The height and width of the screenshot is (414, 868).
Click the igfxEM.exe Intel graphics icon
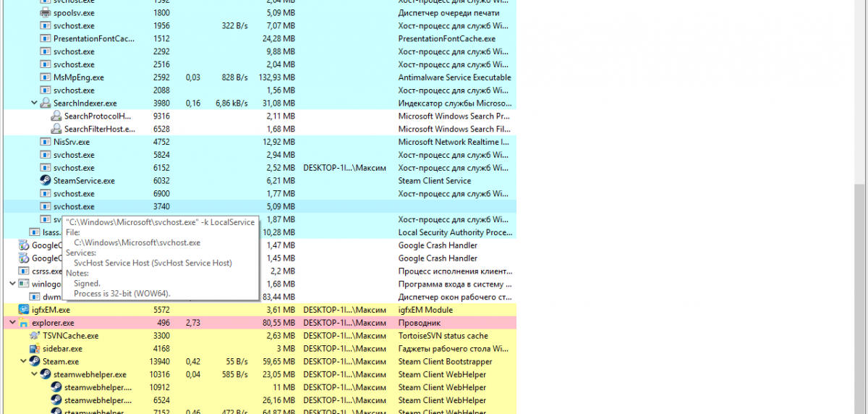click(x=24, y=310)
